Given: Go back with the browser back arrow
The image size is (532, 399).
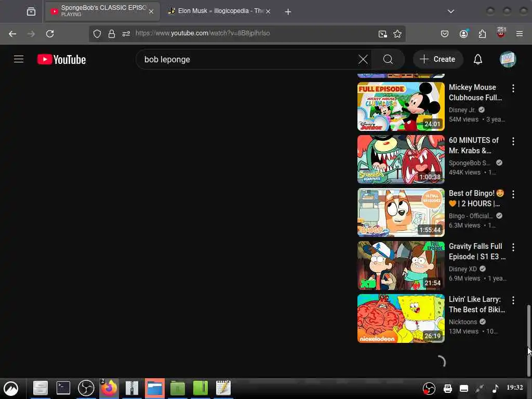Looking at the screenshot, I should pos(12,34).
